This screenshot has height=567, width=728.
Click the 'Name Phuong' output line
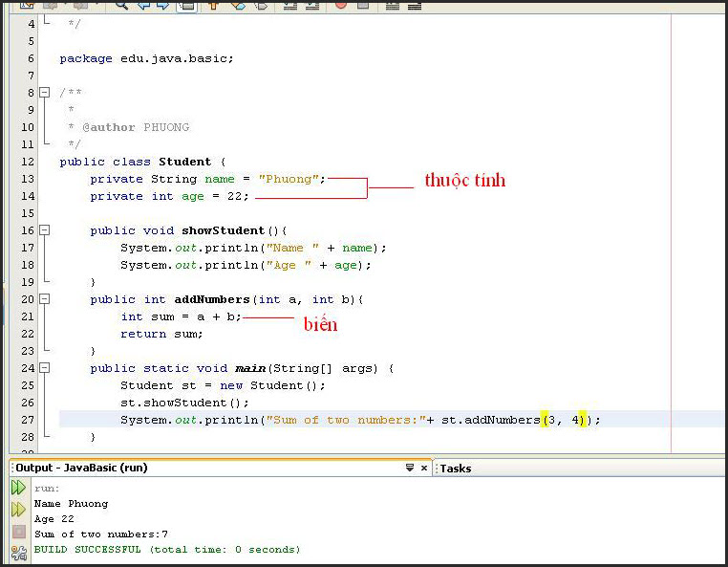click(71, 503)
